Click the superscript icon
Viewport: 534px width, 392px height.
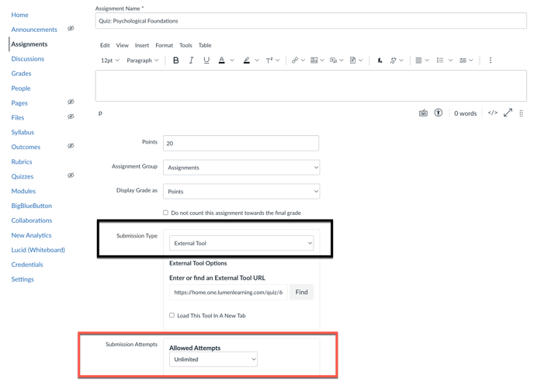[269, 61]
